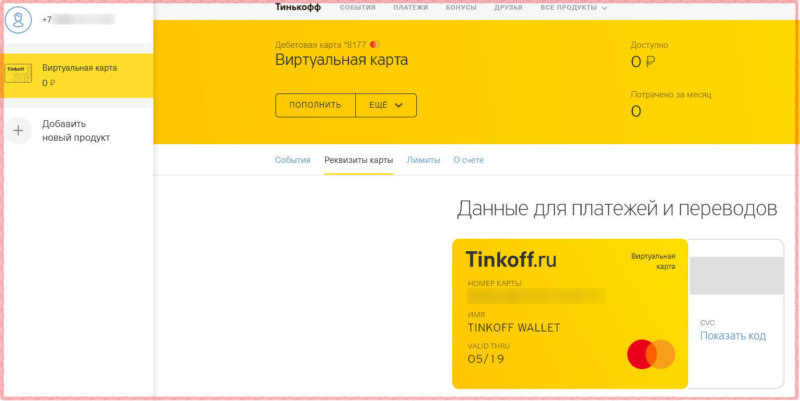Switch to the Лимиты tab
Viewport: 800px width, 401px height.
423,160
